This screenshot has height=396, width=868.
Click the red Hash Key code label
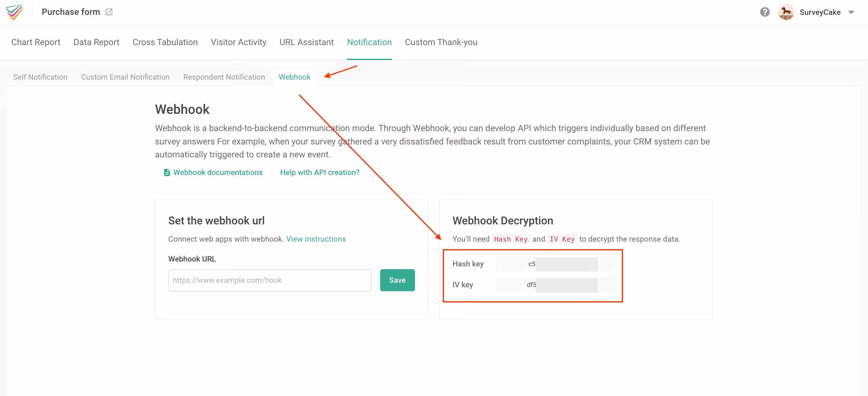point(511,239)
